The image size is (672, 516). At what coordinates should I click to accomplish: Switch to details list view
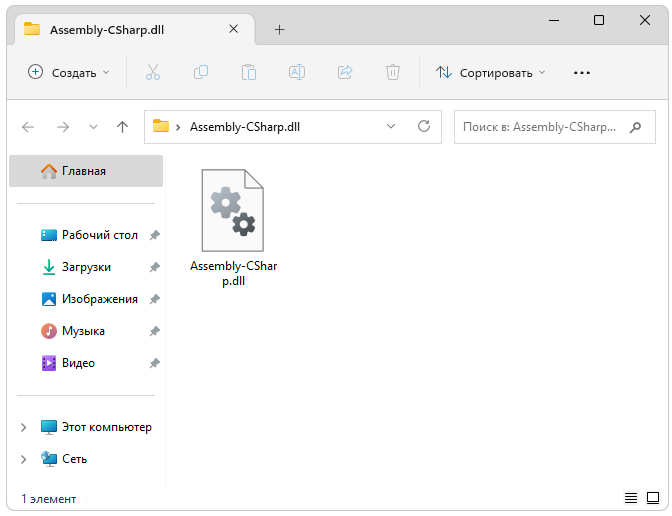pos(630,498)
